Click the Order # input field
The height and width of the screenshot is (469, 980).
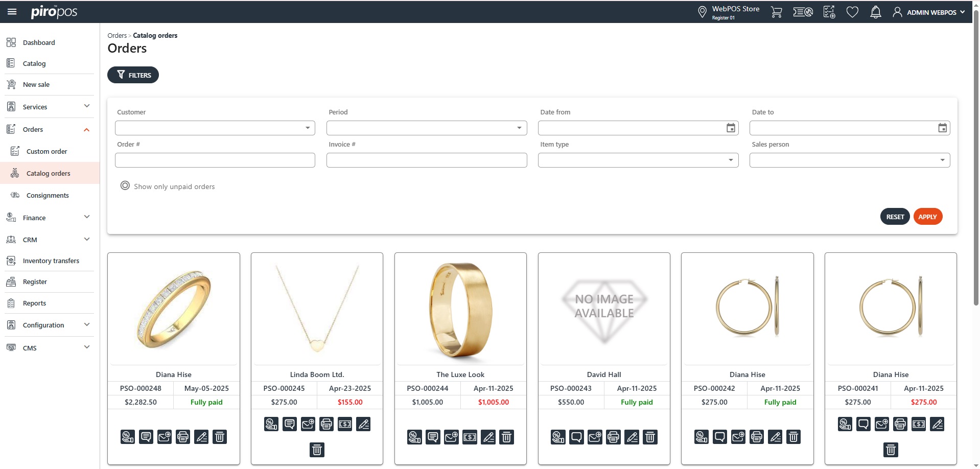(x=215, y=160)
